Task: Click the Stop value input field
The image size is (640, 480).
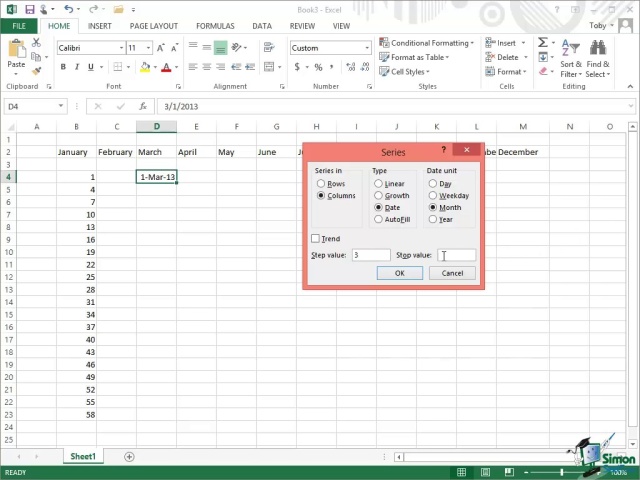Action: coord(456,255)
